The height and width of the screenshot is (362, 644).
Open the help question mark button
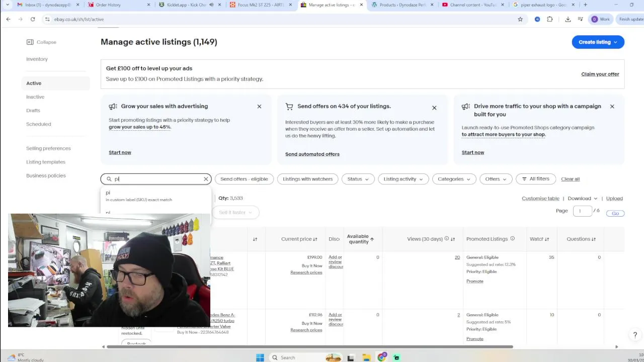pyautogui.click(x=635, y=335)
